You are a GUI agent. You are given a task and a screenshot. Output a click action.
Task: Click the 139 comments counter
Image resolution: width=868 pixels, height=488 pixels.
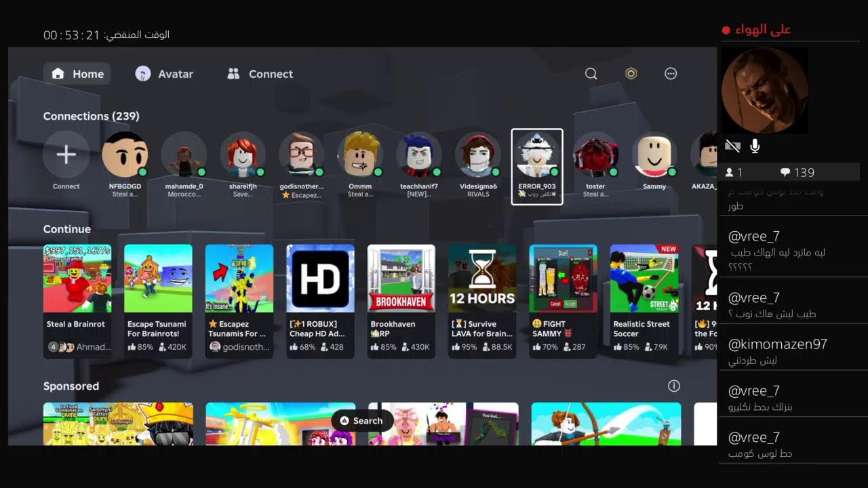click(798, 173)
